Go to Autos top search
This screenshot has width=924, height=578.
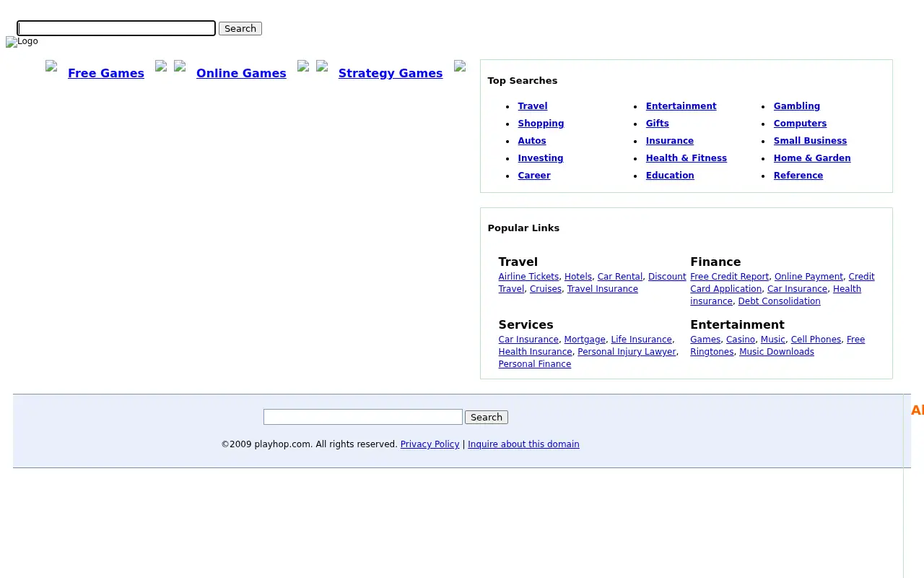pyautogui.click(x=532, y=141)
